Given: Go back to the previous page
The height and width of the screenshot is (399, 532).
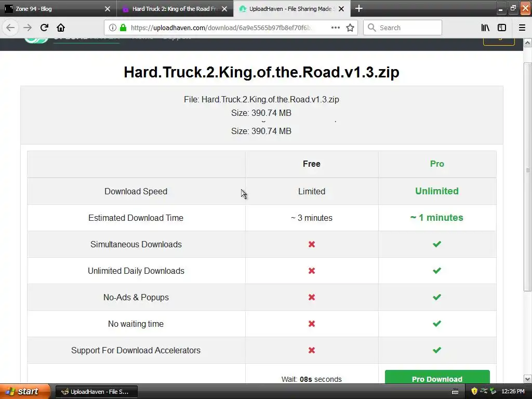Looking at the screenshot, I should (10, 28).
